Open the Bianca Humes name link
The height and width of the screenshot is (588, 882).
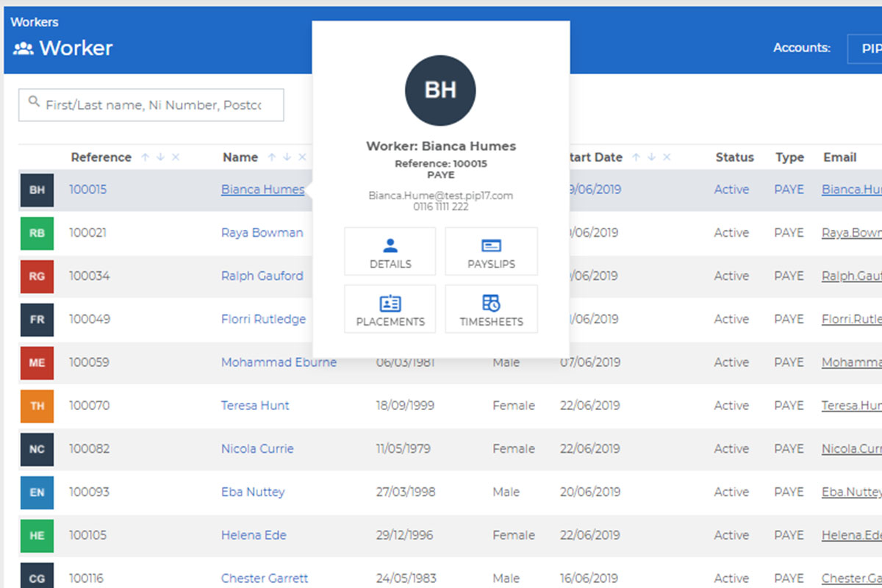(262, 190)
